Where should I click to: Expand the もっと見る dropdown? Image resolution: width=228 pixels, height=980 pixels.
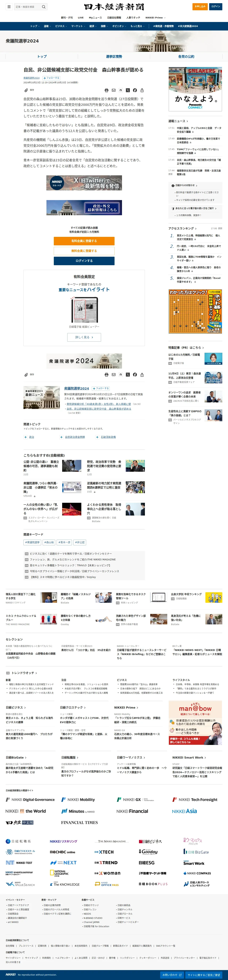tap(137, 26)
